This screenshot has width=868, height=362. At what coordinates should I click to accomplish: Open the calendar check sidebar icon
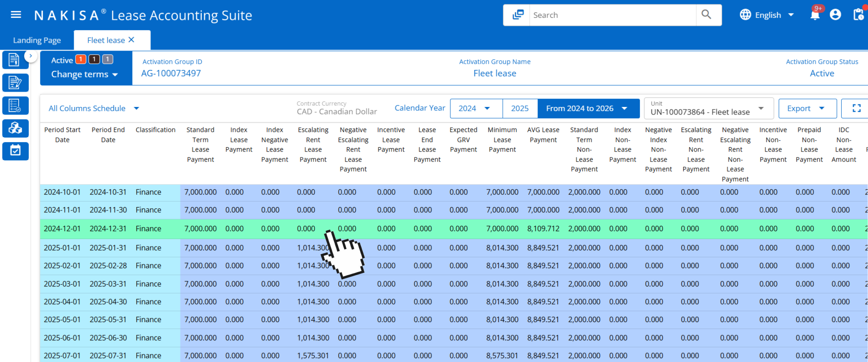pos(15,151)
